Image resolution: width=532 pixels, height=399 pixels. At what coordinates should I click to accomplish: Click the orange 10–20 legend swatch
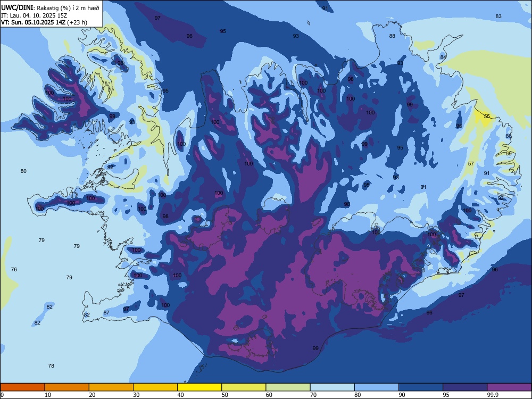67,387
